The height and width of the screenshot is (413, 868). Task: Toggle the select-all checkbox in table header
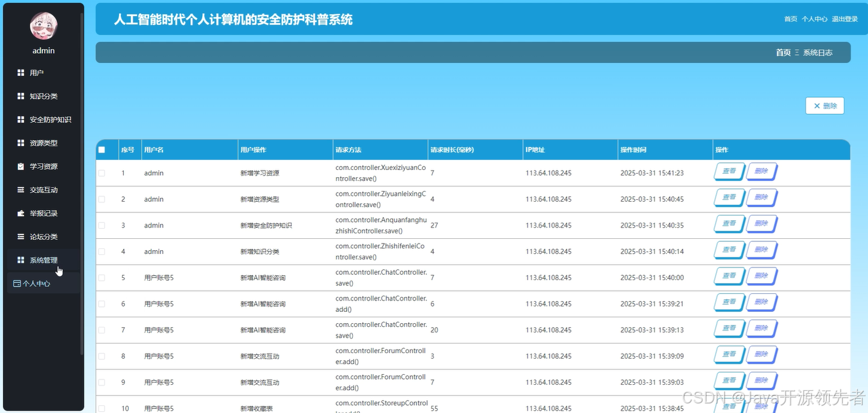click(x=102, y=150)
